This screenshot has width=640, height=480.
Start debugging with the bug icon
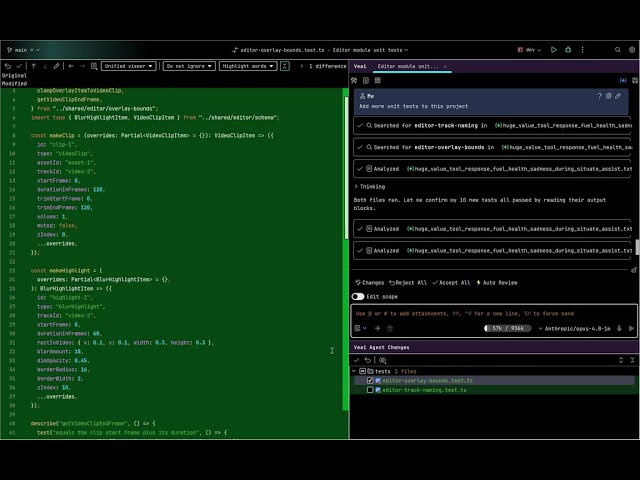click(568, 50)
